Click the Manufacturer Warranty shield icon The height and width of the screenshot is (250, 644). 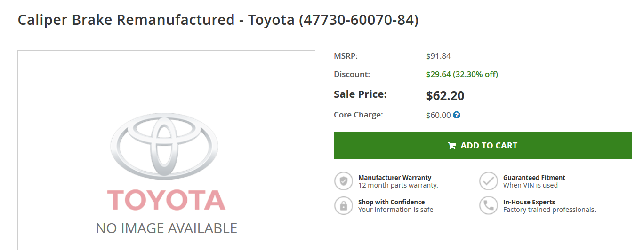pos(344,181)
